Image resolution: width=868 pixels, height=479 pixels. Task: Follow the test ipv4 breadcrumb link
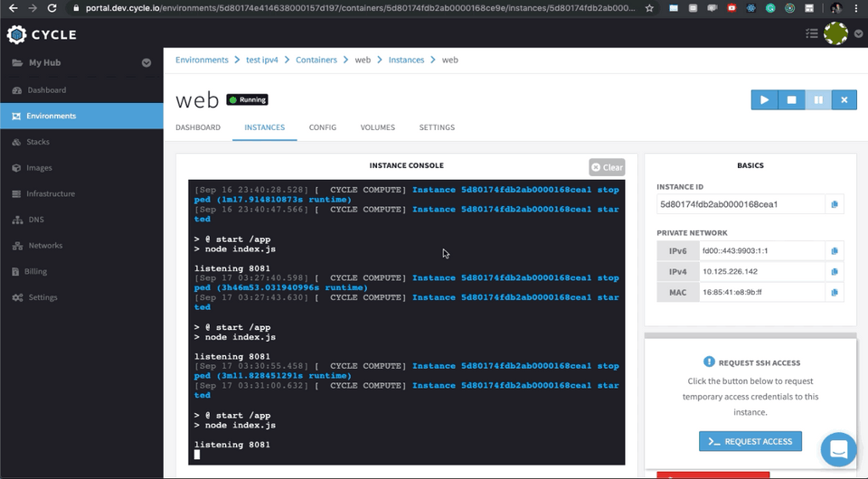(x=262, y=60)
